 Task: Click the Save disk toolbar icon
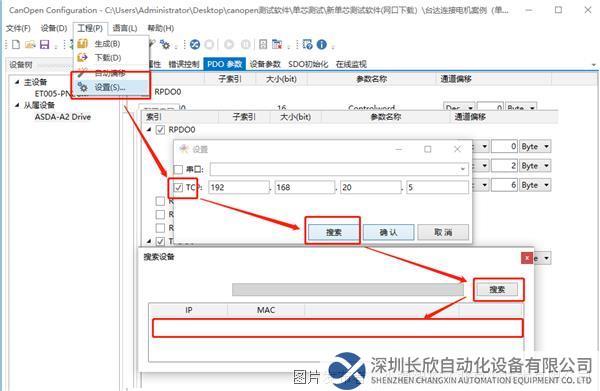45,44
